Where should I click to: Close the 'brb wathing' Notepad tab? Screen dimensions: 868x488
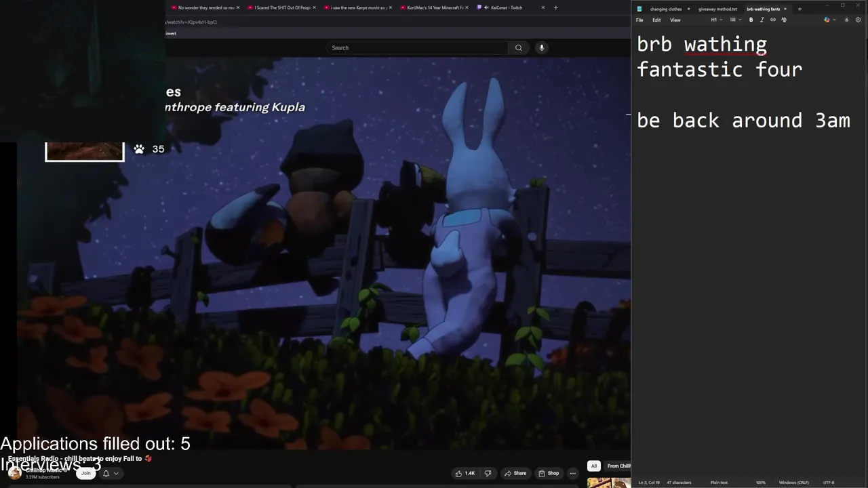tap(785, 9)
